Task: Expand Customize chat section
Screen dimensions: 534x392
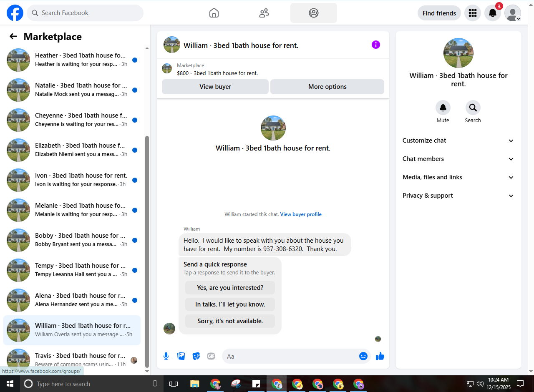Action: pyautogui.click(x=458, y=141)
